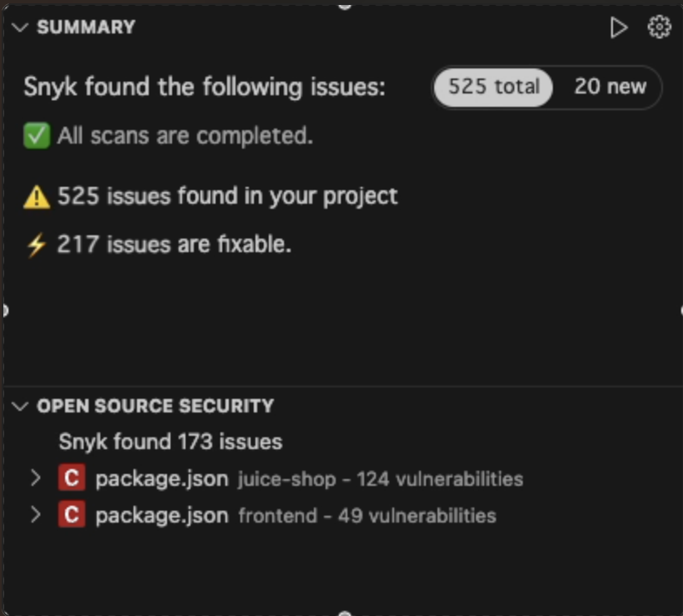The width and height of the screenshot is (683, 616).
Task: Click the warning triangle beside 525 issues
Action: point(38,195)
